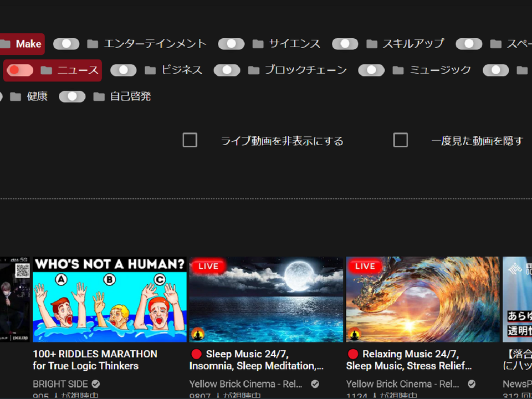Click 一度見た動画を隠す label text
The width and height of the screenshot is (532, 399).
click(477, 141)
